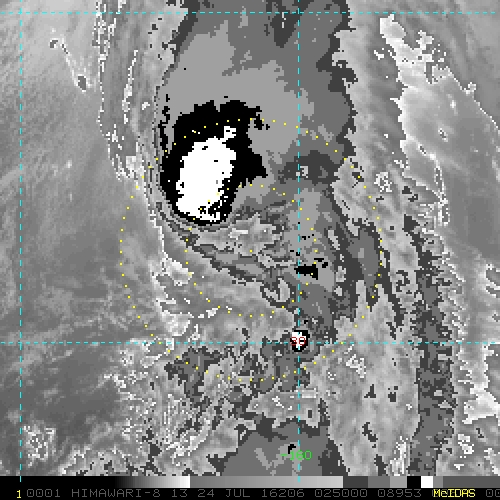Click the black segment of grayscale bar
500x500 pixels.
tap(414, 482)
